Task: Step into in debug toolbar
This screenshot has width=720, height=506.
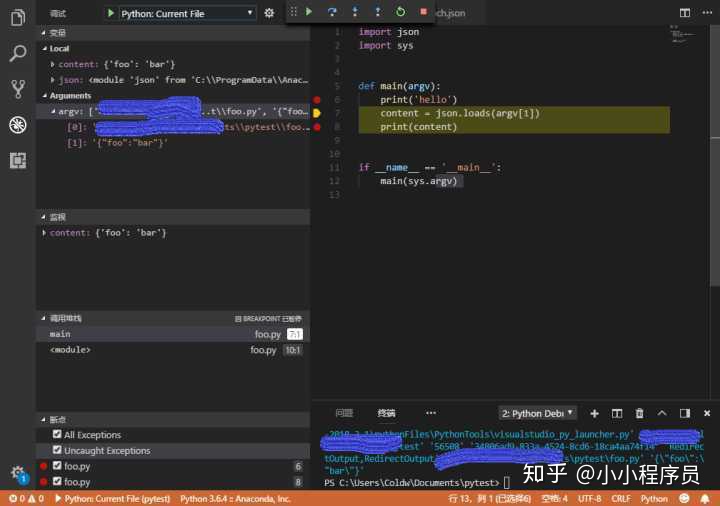Action: pos(355,11)
